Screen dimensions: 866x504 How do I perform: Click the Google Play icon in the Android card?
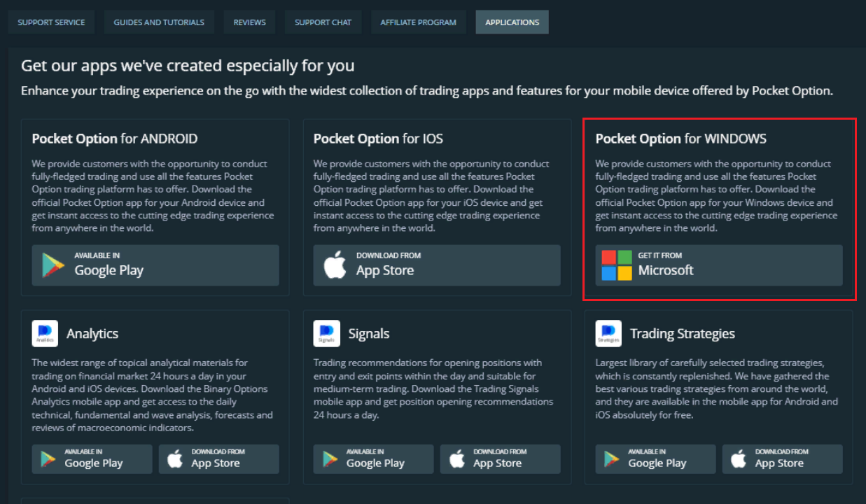pyautogui.click(x=50, y=265)
